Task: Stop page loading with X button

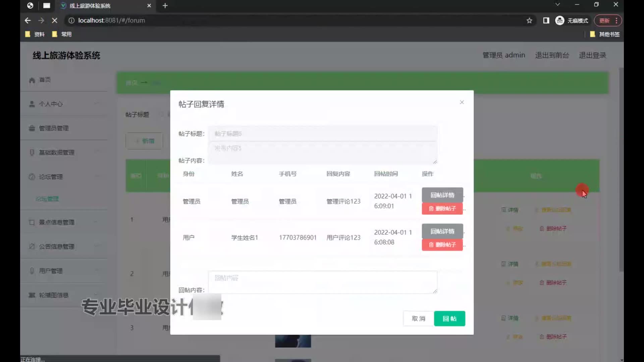Action: (x=55, y=20)
